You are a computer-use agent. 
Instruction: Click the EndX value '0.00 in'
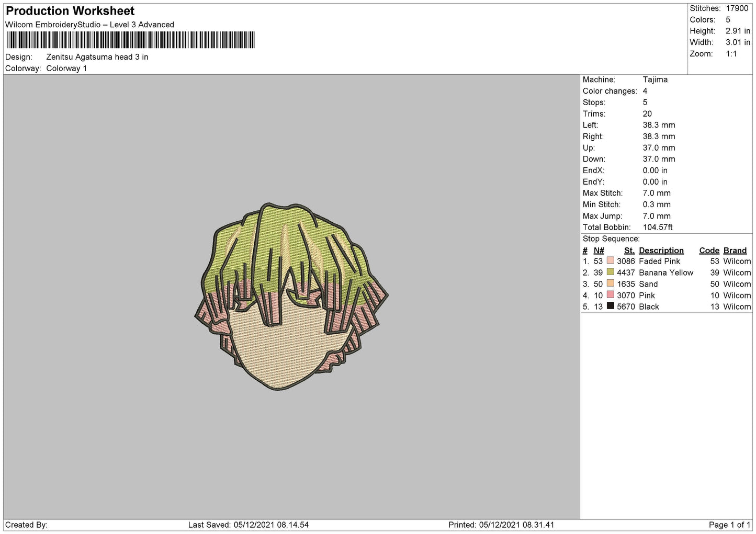pyautogui.click(x=655, y=171)
